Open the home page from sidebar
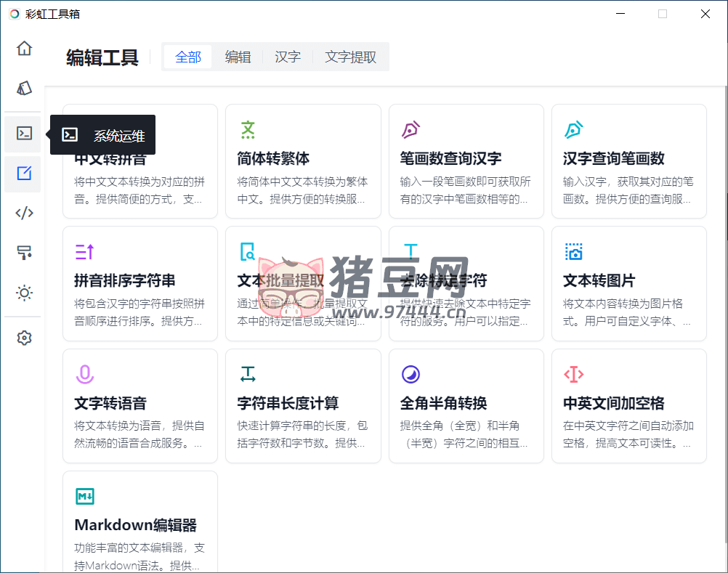This screenshot has height=573, width=728. [24, 49]
